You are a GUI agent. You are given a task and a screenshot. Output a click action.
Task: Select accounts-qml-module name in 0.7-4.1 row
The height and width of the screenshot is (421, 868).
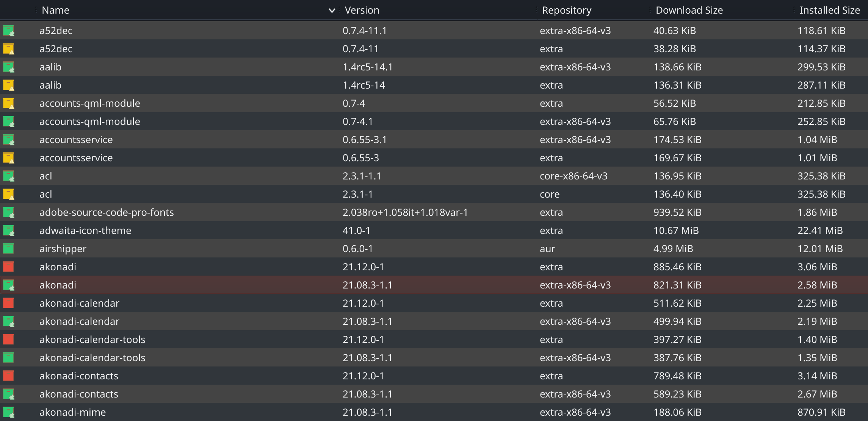tap(90, 122)
